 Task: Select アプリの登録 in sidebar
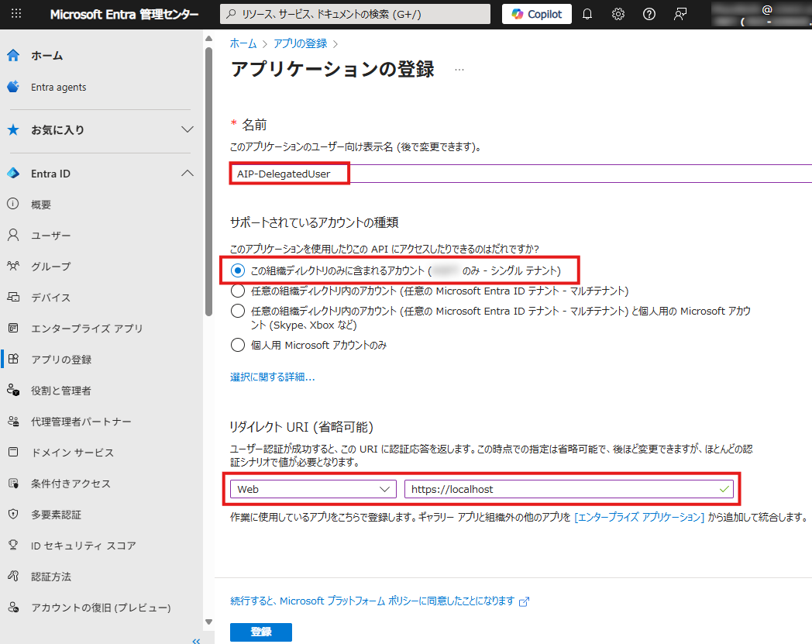click(x=61, y=360)
